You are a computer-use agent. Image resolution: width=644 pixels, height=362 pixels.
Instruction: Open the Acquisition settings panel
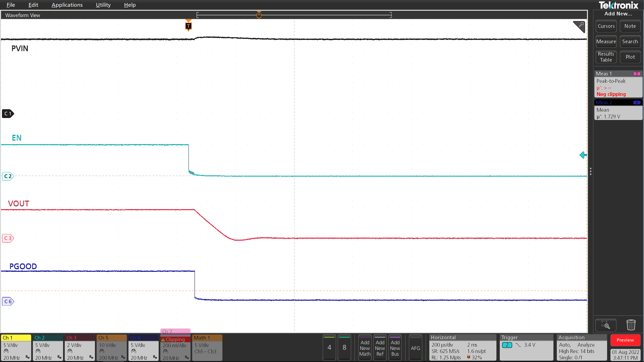pos(581,348)
